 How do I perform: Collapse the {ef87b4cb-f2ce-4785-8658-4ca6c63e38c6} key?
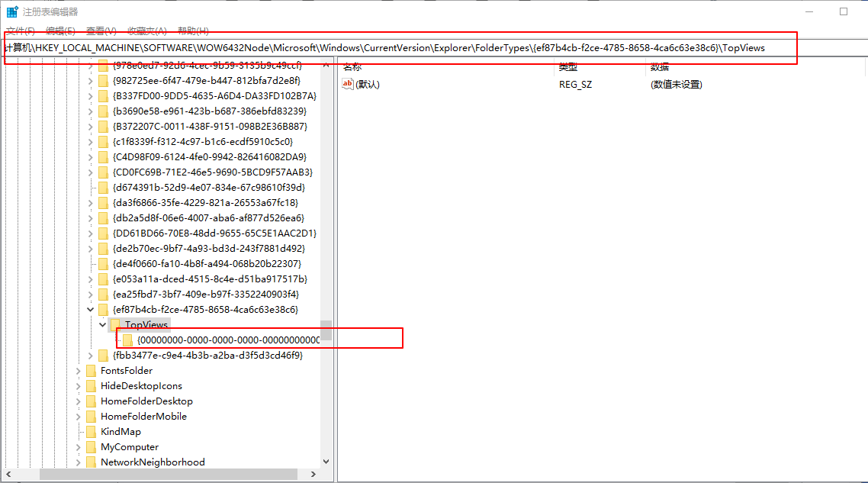click(91, 309)
